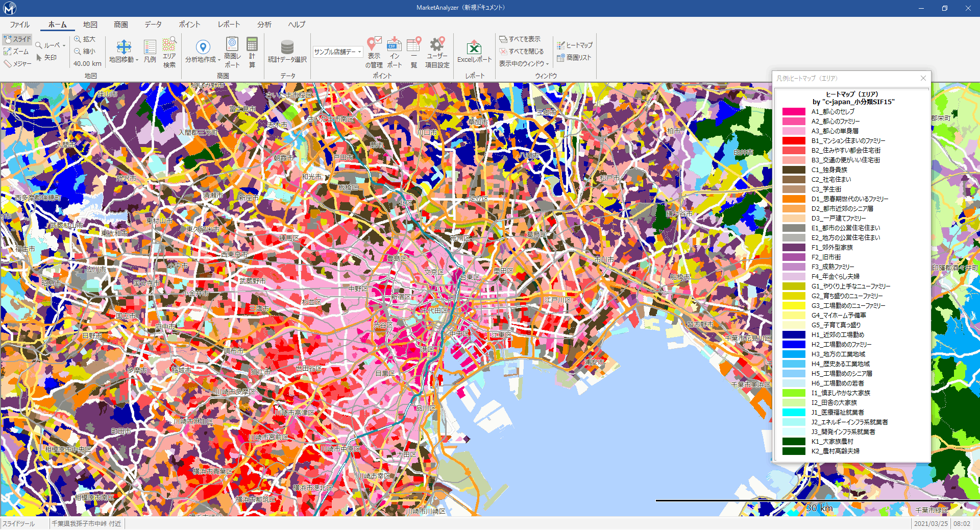Switch to the データ tab
This screenshot has width=980, height=530.
[x=153, y=25]
